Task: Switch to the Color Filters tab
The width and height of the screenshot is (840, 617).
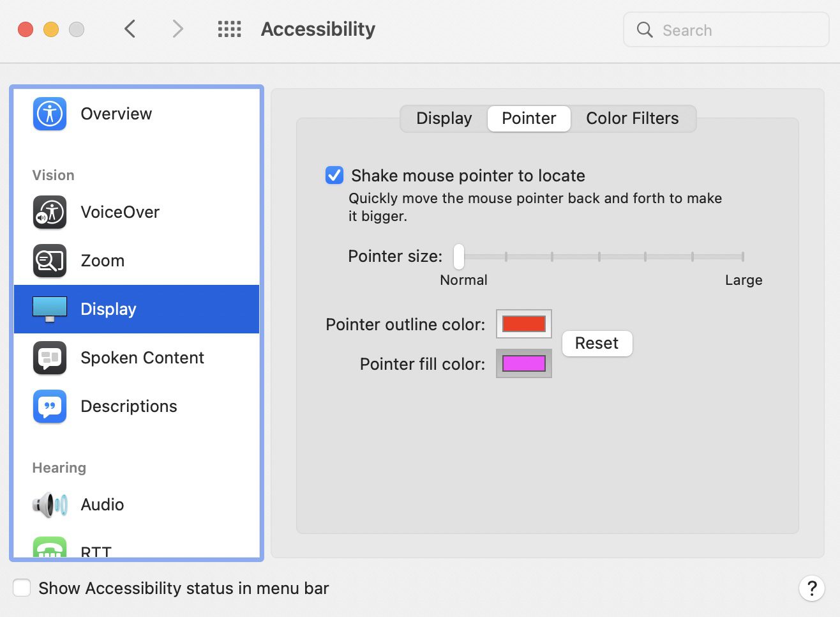Action: point(632,119)
